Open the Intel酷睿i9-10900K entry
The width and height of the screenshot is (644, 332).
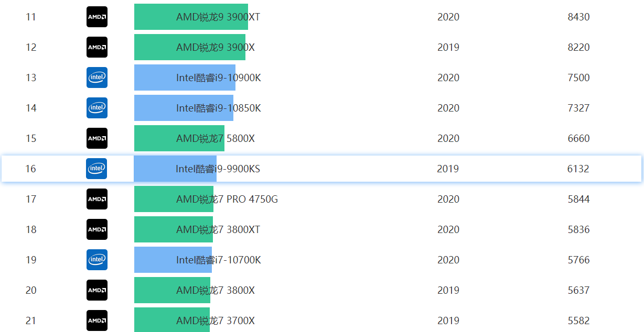[218, 78]
